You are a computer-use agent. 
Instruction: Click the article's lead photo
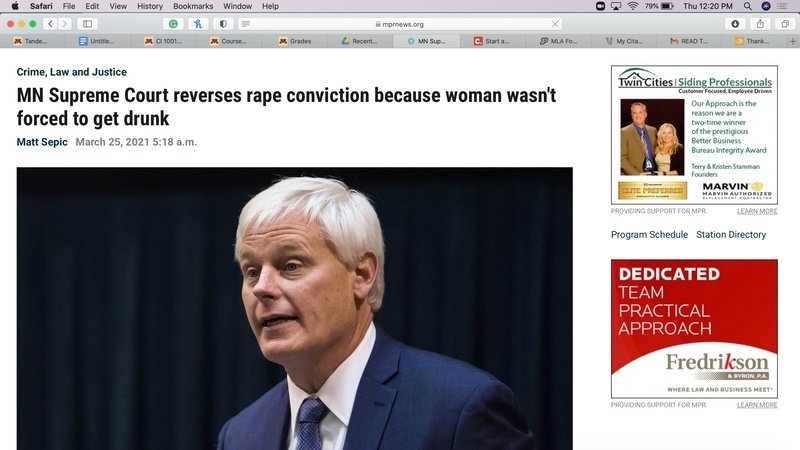tap(294, 309)
